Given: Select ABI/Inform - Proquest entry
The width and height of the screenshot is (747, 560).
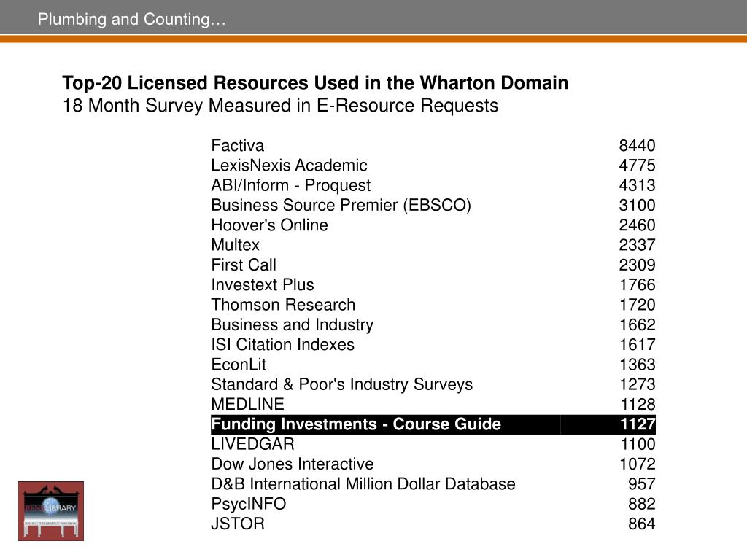Looking at the screenshot, I should point(290,185).
